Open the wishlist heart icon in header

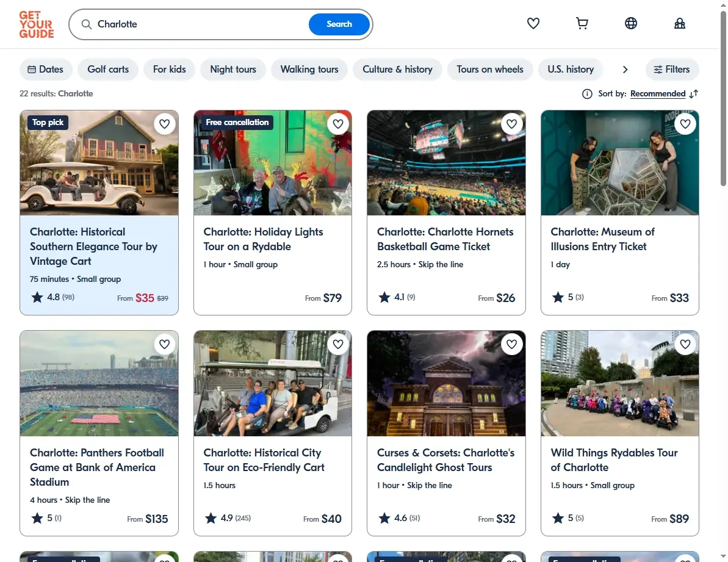point(533,23)
